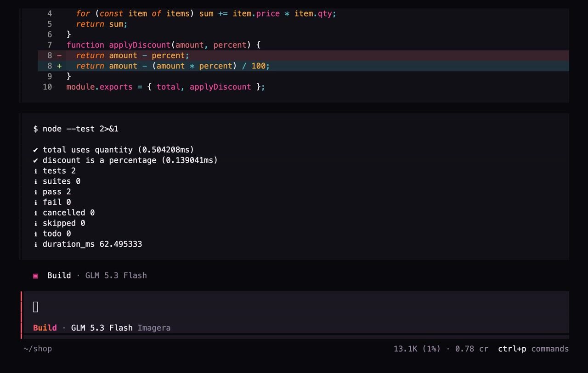This screenshot has height=373, width=588.
Task: Click the info icon next to 'pass 2'
Action: (x=35, y=192)
